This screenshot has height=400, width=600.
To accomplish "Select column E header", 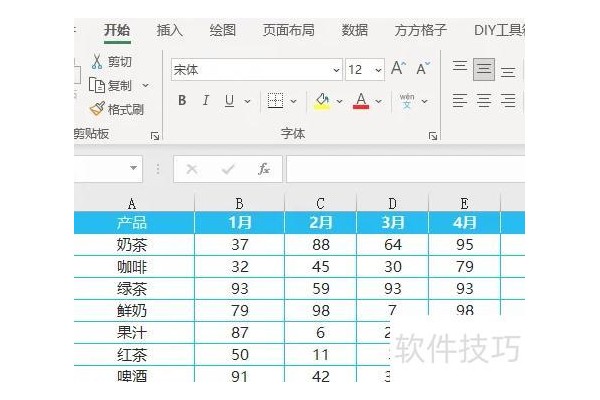I will [x=465, y=203].
